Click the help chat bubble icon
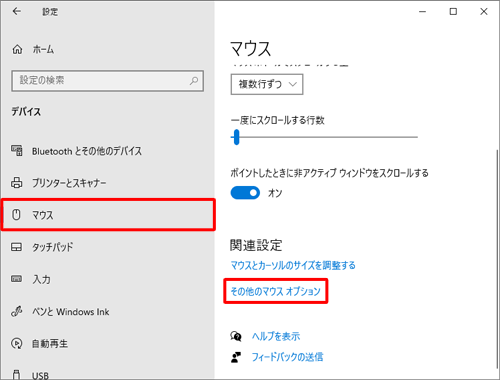Viewport: 500px width, 380px height. pyautogui.click(x=236, y=336)
